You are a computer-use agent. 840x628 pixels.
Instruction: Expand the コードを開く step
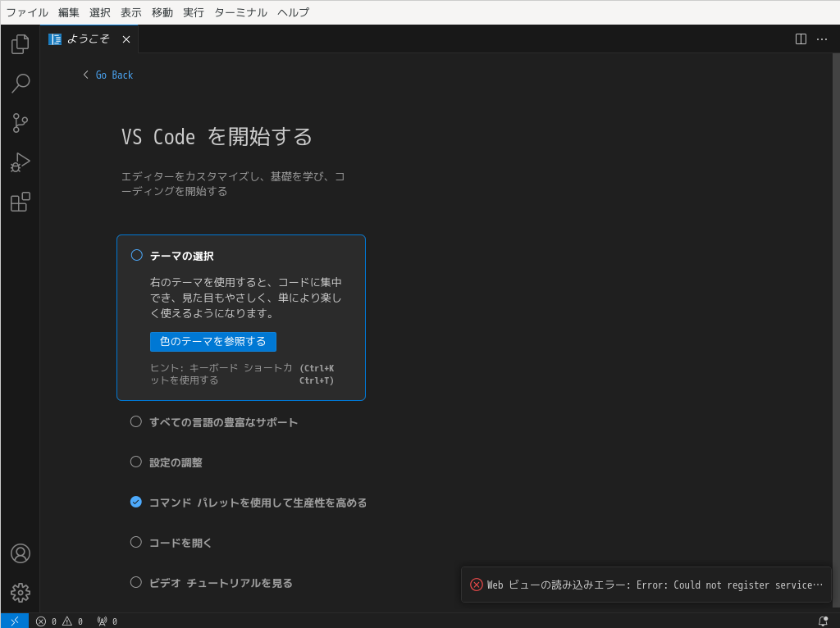(180, 543)
